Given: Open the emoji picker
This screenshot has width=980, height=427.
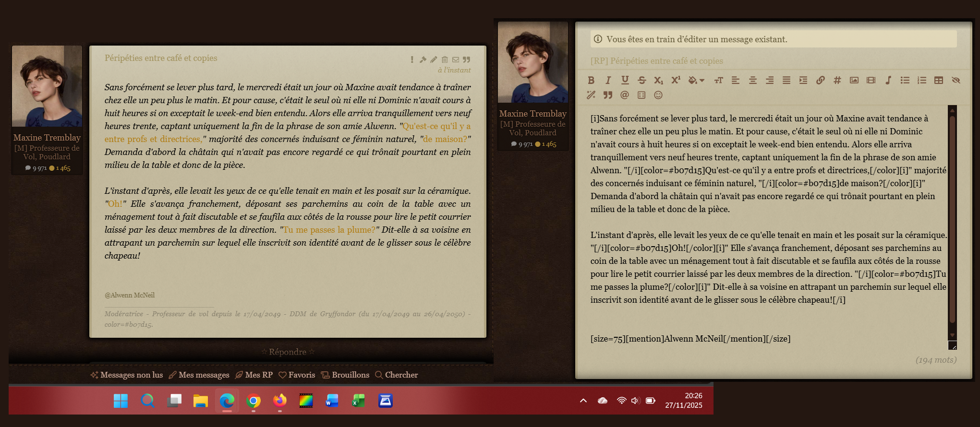Looking at the screenshot, I should (658, 95).
